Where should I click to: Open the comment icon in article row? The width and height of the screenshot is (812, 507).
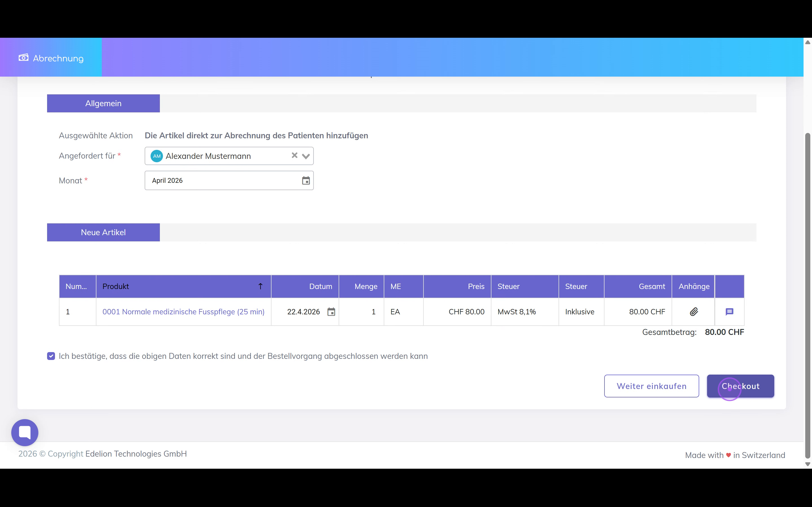[729, 312]
